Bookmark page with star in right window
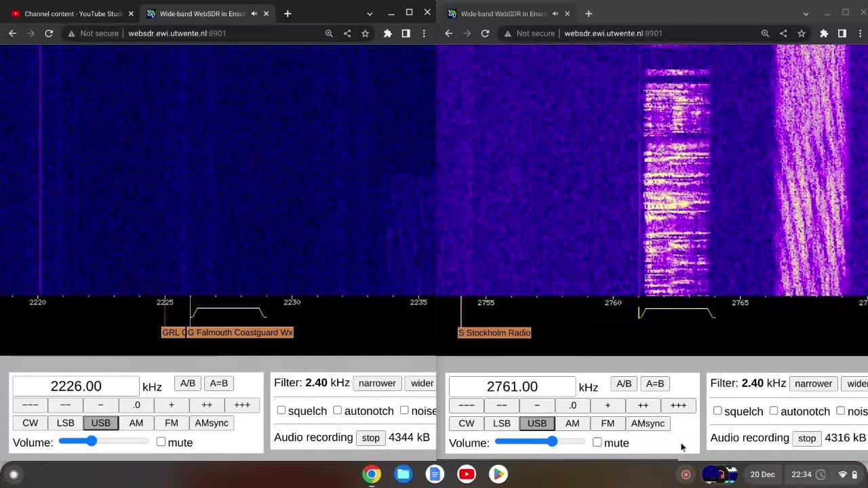 coord(801,33)
